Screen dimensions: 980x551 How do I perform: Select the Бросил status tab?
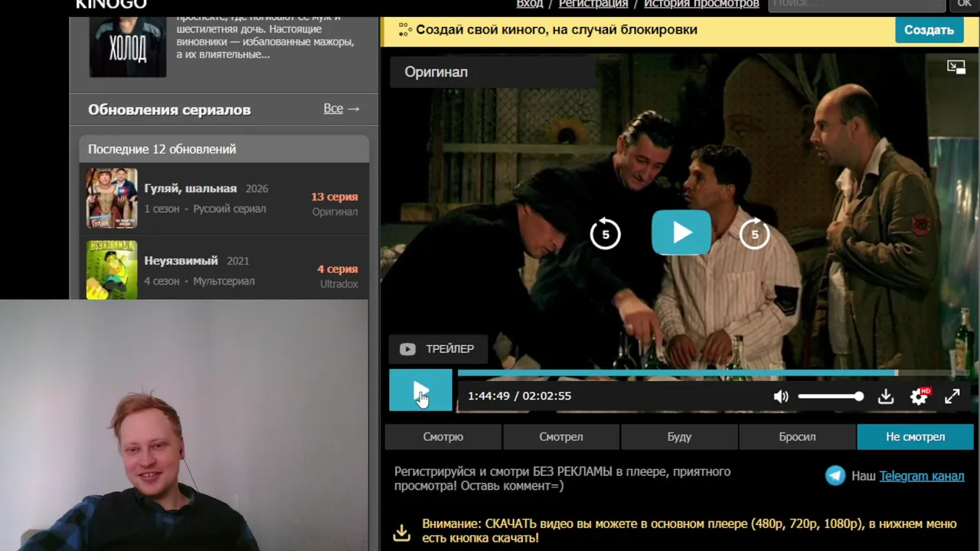(x=797, y=437)
